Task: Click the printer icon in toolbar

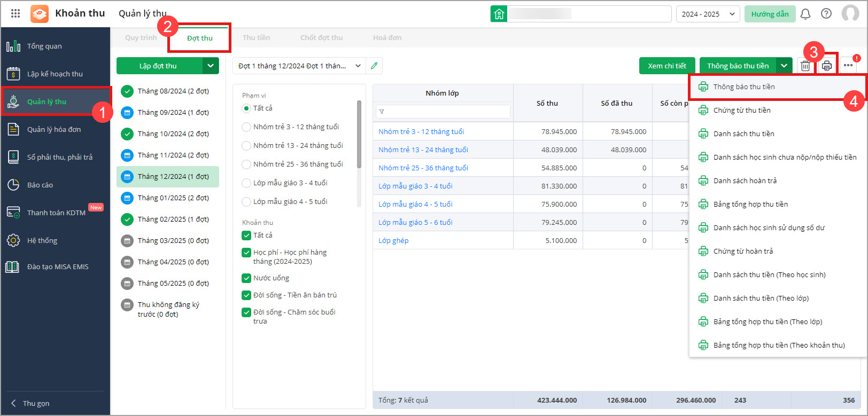Action: point(827,66)
